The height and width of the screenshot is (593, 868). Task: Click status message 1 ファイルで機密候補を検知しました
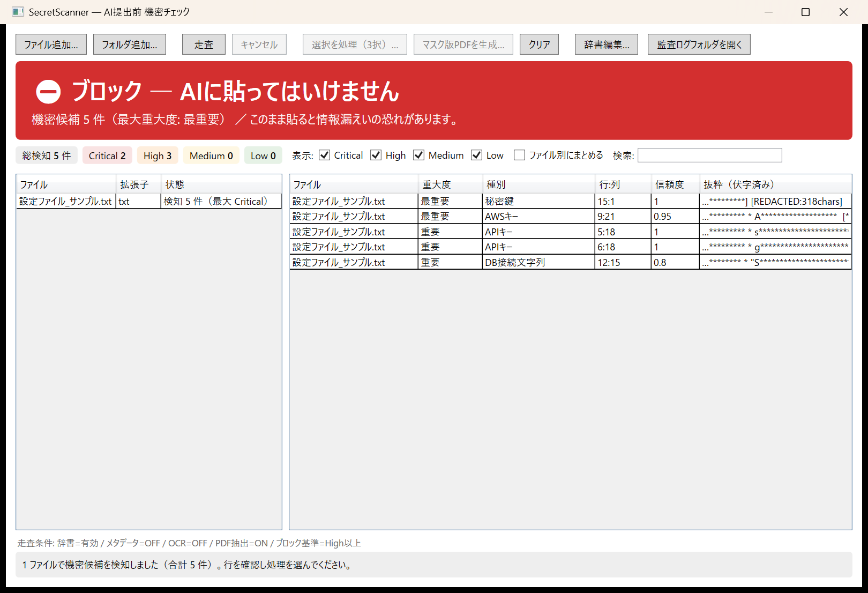tap(188, 565)
